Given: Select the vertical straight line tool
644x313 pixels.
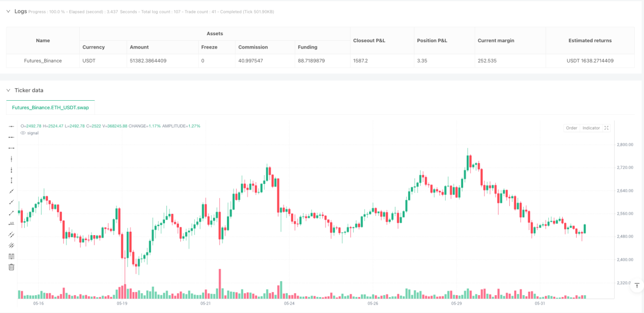Looking at the screenshot, I should pyautogui.click(x=11, y=159).
